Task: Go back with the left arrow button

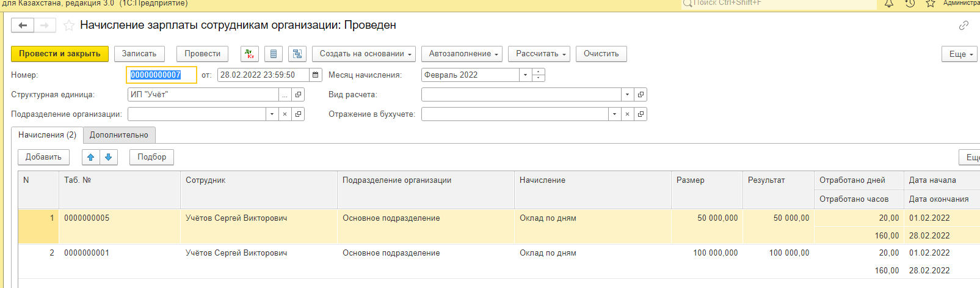Action: pos(23,25)
